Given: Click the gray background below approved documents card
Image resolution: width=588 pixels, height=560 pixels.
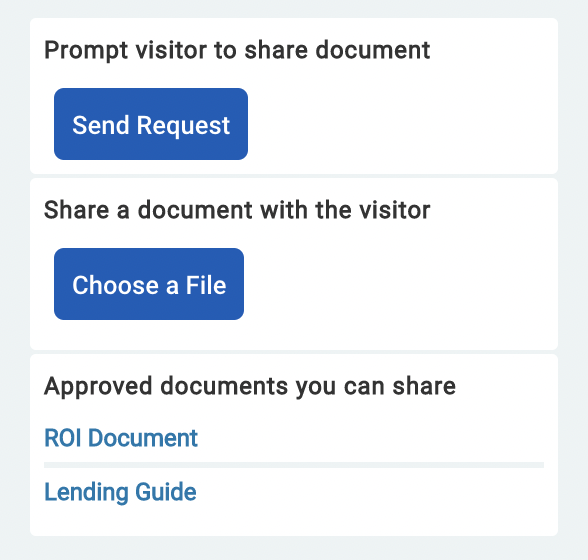Looking at the screenshot, I should point(294,548).
